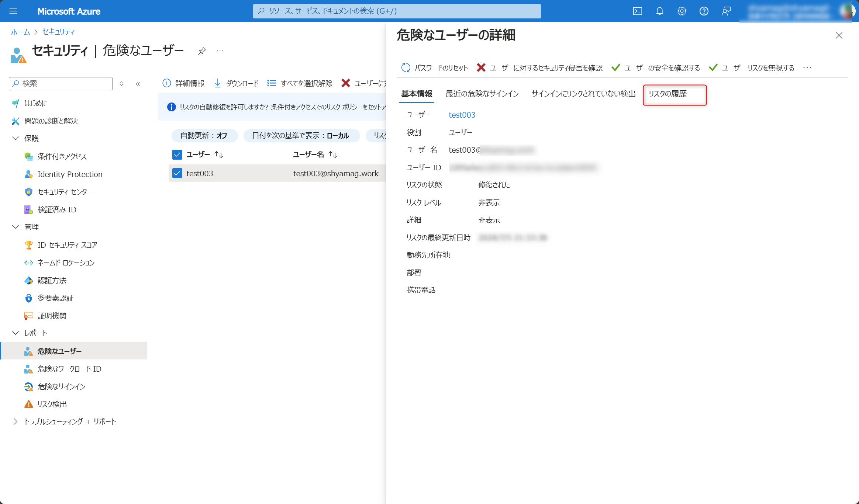Switch to 最近の危険なサインイン tab
Viewport: 859px width, 504px height.
tap(482, 94)
